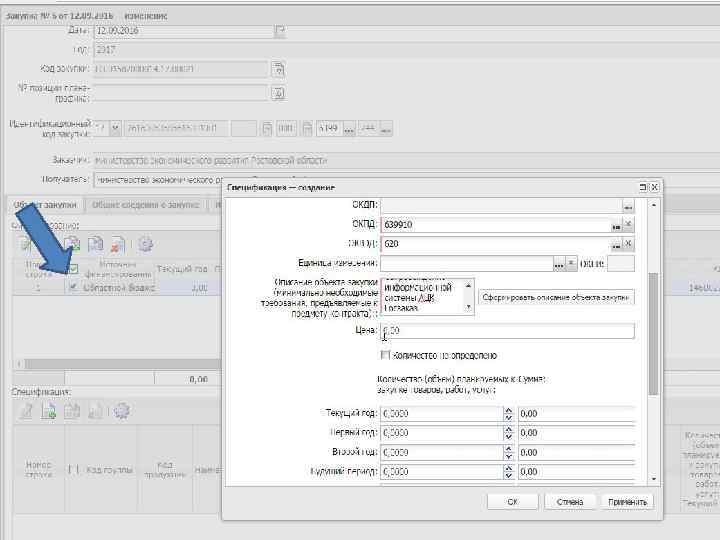Screen dimensions: 720x540
Task: Close the Спецификация — создание dialog
Action: [x=655, y=187]
